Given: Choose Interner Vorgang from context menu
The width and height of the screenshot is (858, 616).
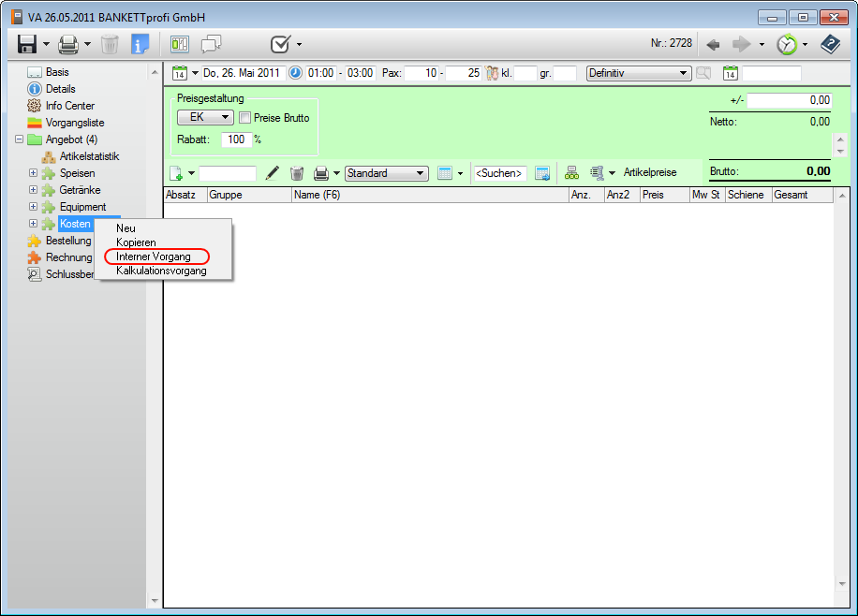Looking at the screenshot, I should [x=154, y=257].
